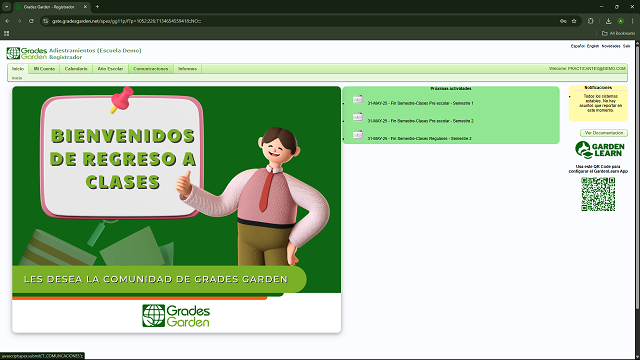Click the GardenLearn QR code
This screenshot has height=360, width=640.
598,194
